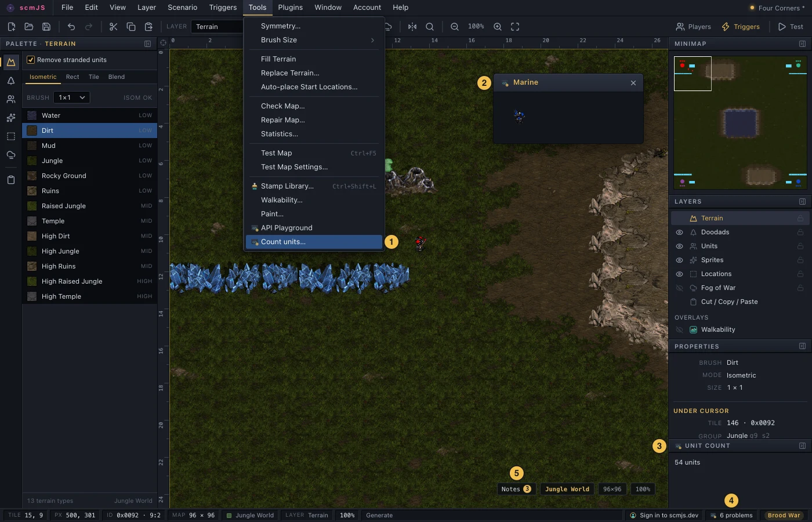Hide the Doodads layer
This screenshot has width=812, height=522.
[x=679, y=232]
